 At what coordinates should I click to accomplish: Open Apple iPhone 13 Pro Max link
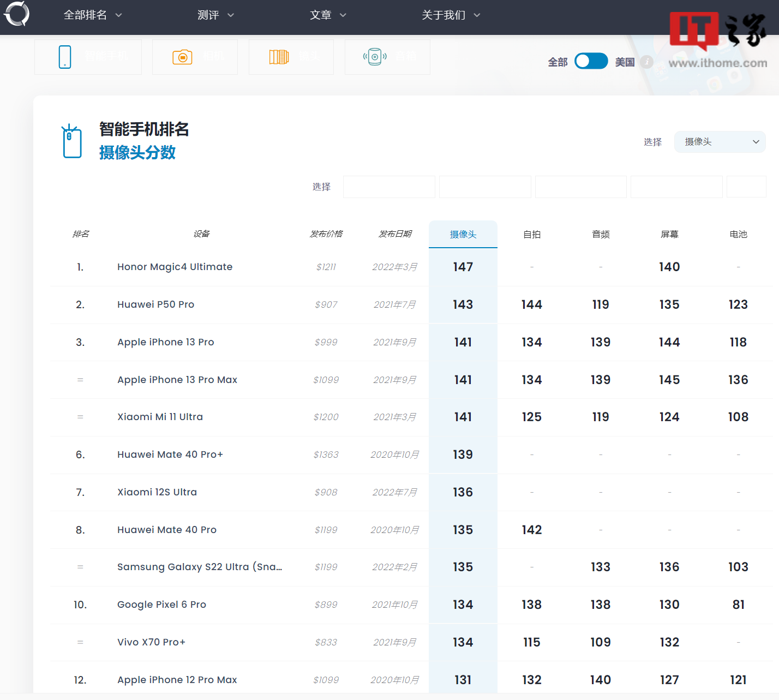177,380
